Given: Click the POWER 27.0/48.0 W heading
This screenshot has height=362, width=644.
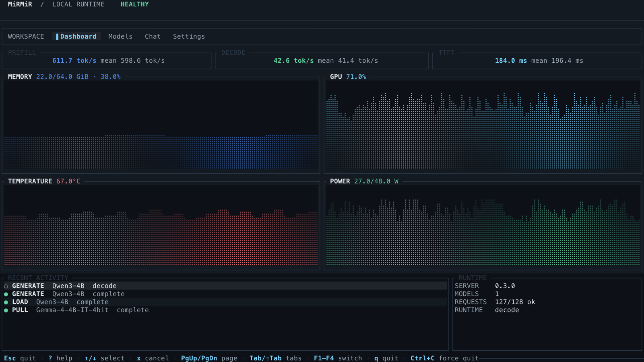Looking at the screenshot, I should pos(364,181).
